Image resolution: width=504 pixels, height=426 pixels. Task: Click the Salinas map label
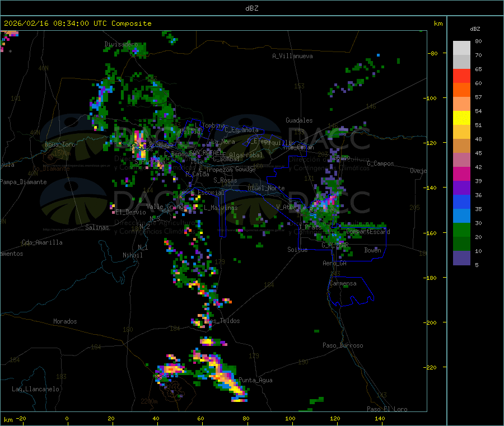97,227
